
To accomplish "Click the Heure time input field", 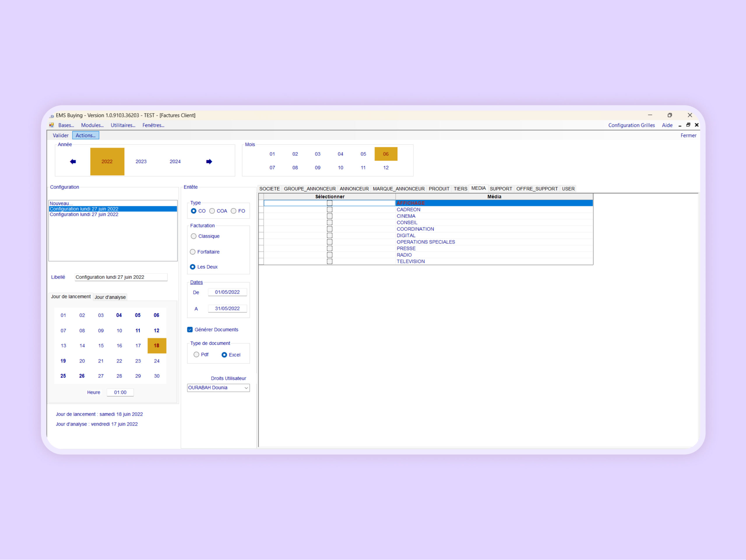I will tap(120, 392).
